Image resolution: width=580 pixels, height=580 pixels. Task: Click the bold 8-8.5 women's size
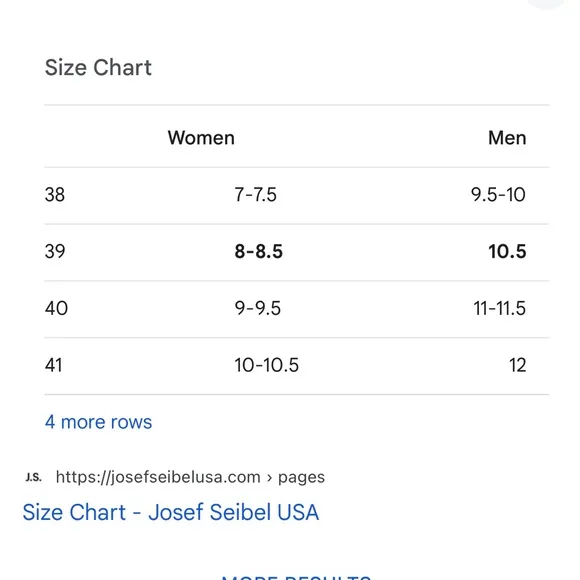click(x=259, y=252)
